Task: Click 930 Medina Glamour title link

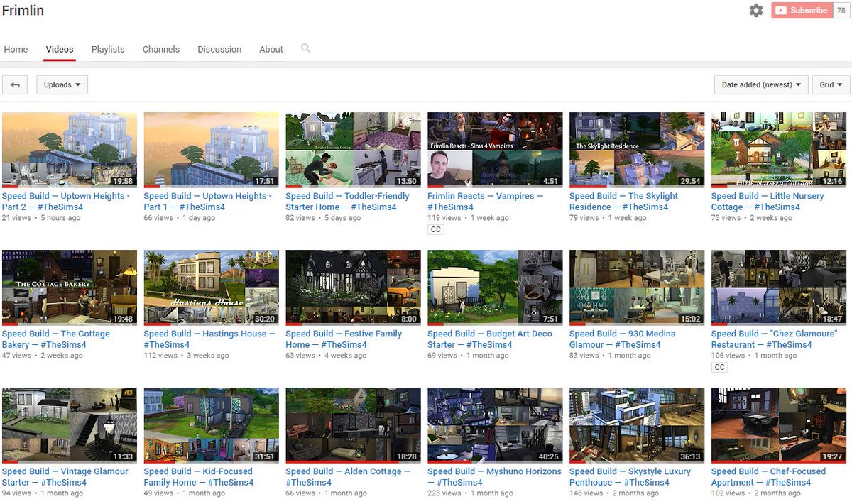Action: 623,339
